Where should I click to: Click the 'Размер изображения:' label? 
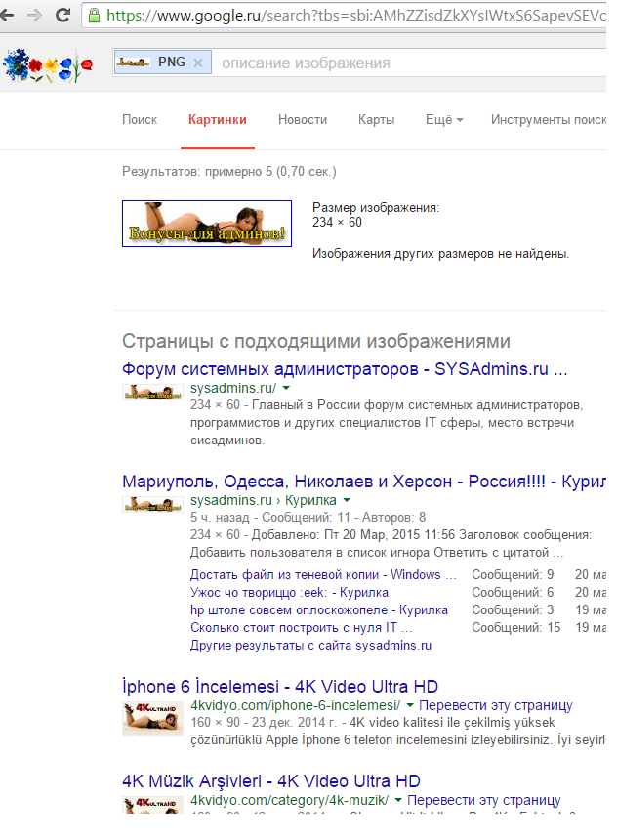point(376,208)
